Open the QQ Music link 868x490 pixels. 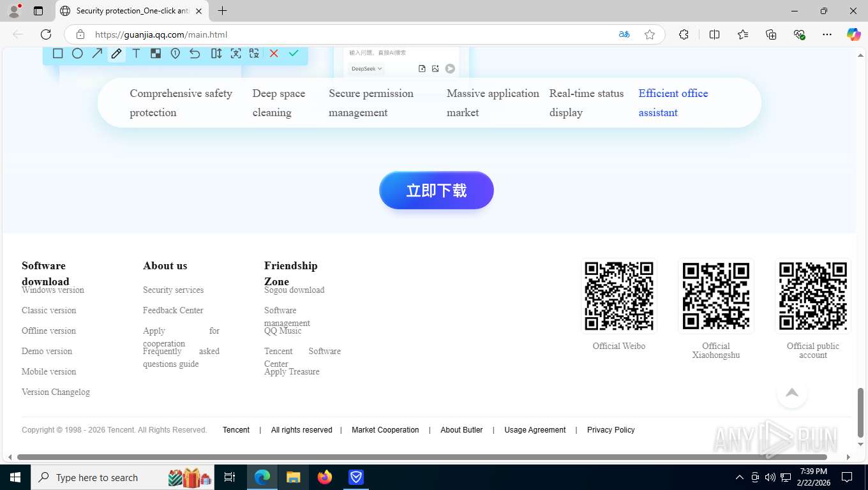point(283,330)
